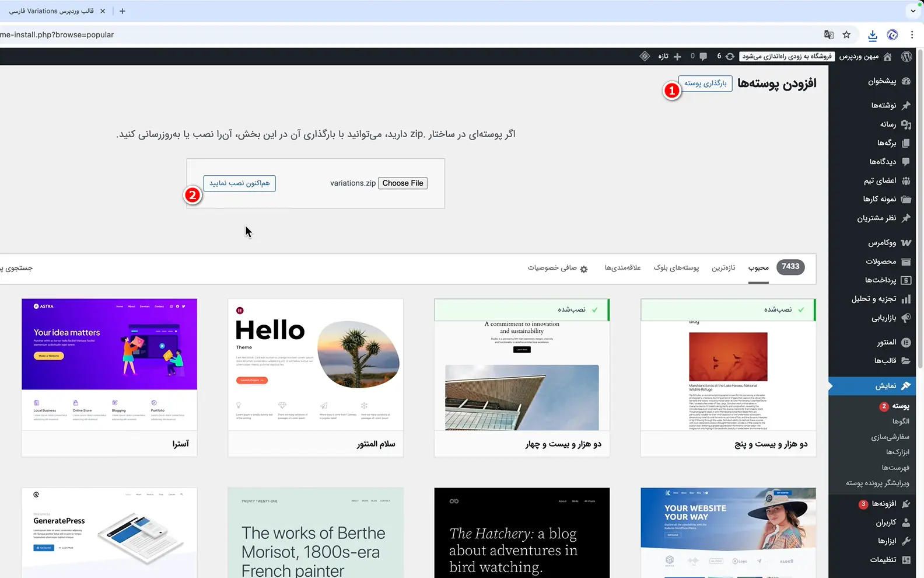Click the browser address bar URL
The height and width of the screenshot is (578, 924).
57,35
